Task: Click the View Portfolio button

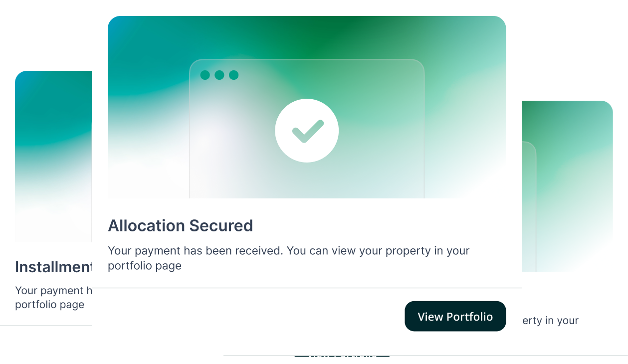Action: (x=455, y=316)
